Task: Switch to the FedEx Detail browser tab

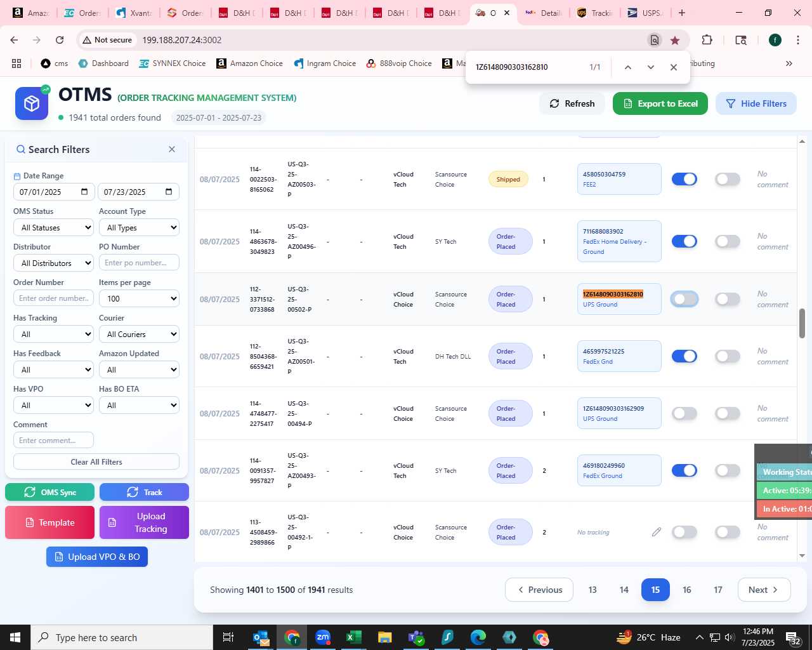Action: tap(544, 13)
